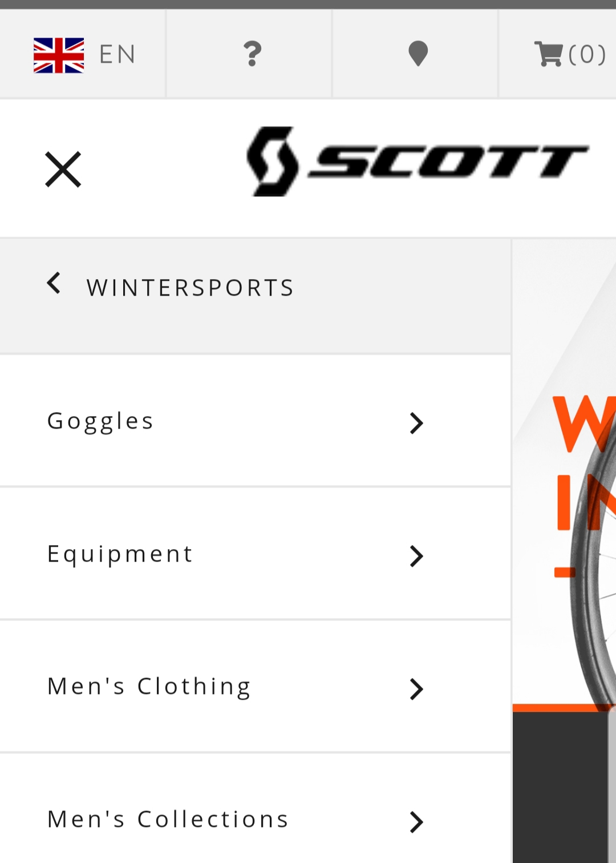Click the UK flag icon
The width and height of the screenshot is (616, 863).
[59, 55]
